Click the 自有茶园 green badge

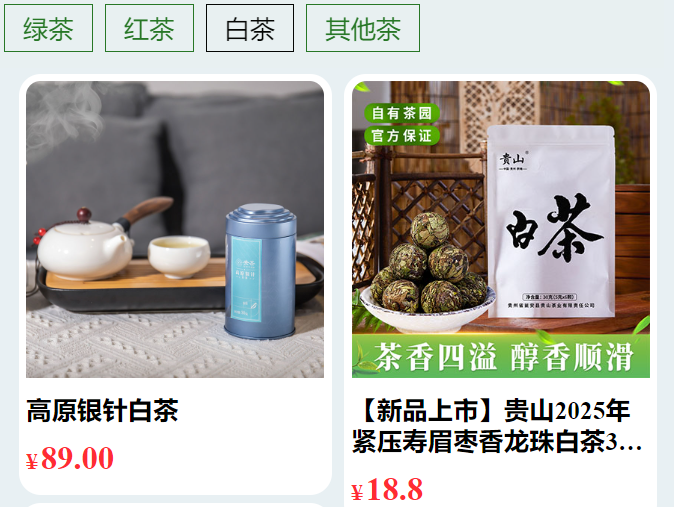tap(402, 113)
